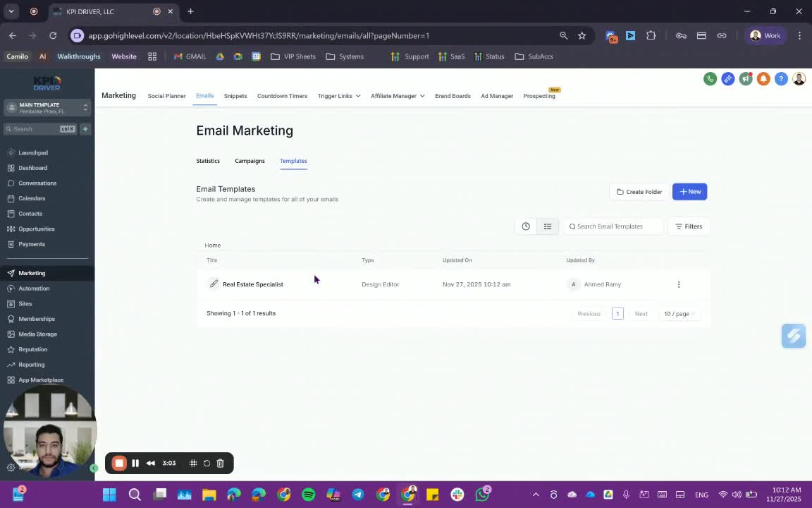Open the recording grid options icon
The image size is (812, 508).
[x=193, y=463]
